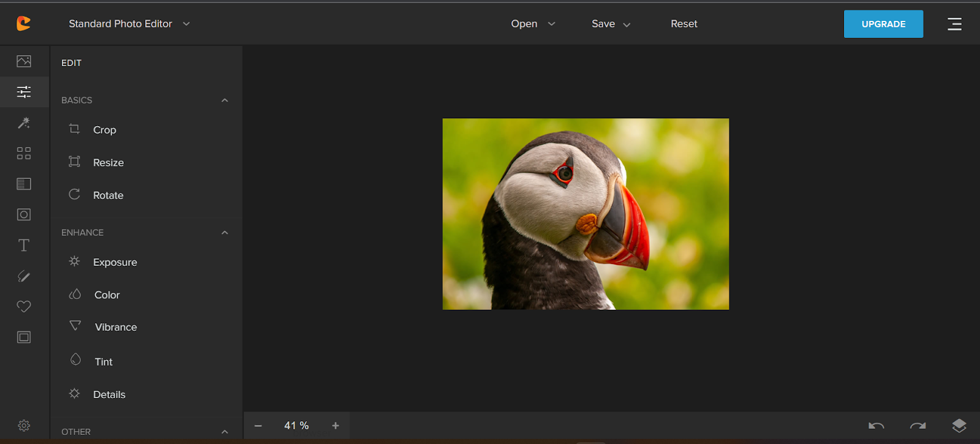Click the Reset button
The width and height of the screenshot is (980, 444).
[x=684, y=24]
